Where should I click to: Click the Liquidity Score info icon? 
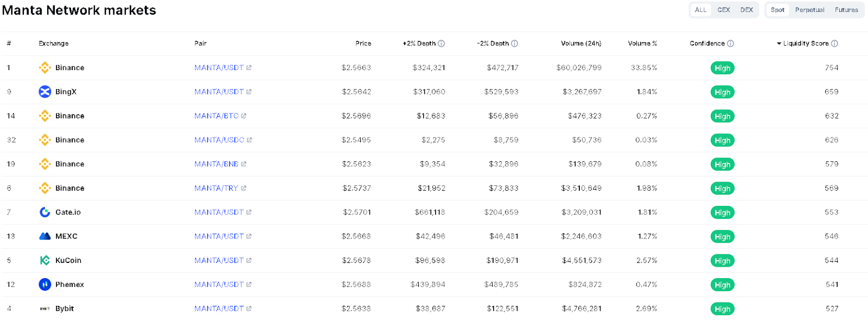(x=835, y=43)
